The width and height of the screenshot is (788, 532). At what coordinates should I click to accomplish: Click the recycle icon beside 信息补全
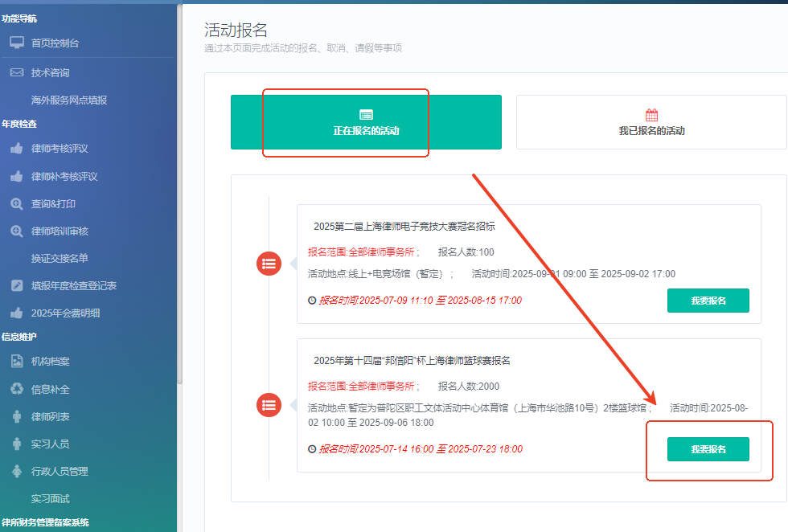[x=17, y=389]
